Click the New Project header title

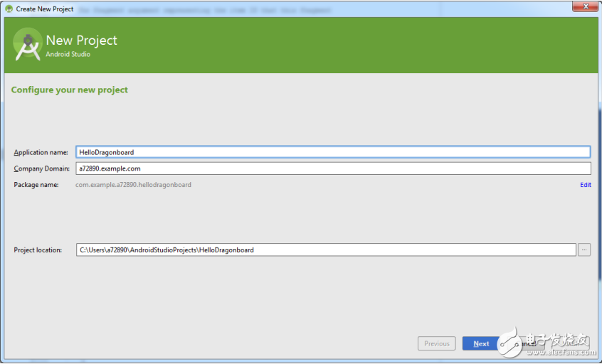(81, 41)
